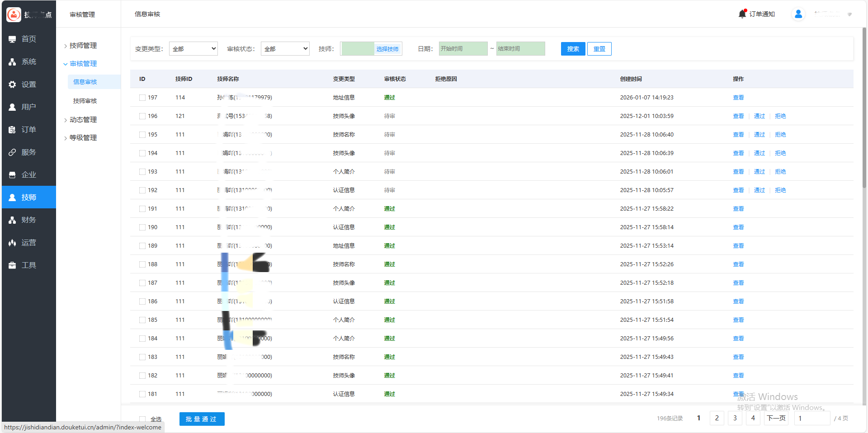Click the tools briefcase icon

(12, 265)
